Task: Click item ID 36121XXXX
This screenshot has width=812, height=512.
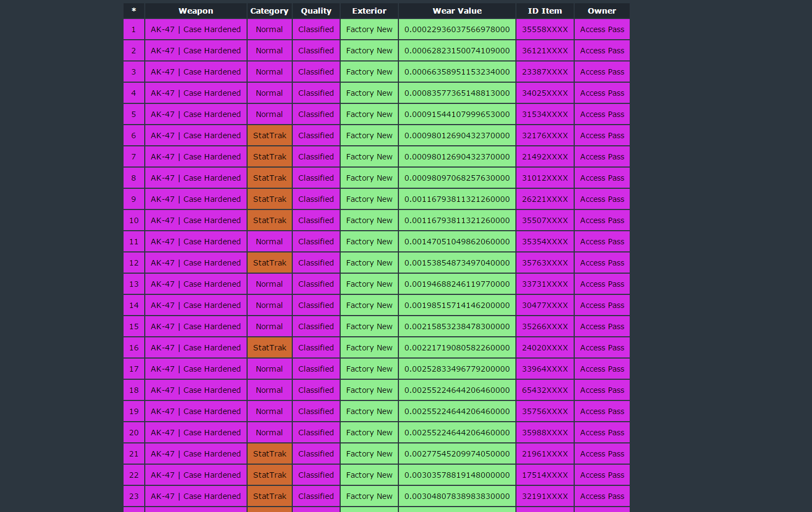Action: 545,51
